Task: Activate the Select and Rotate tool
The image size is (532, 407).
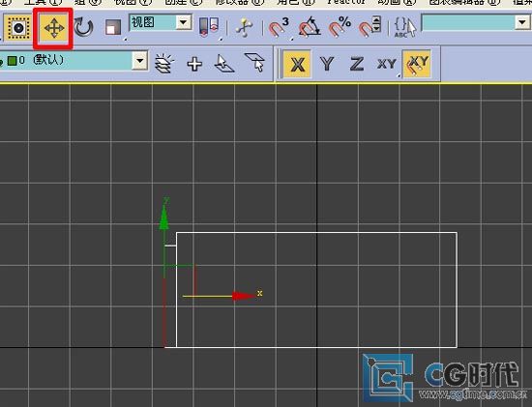Action: 83,27
